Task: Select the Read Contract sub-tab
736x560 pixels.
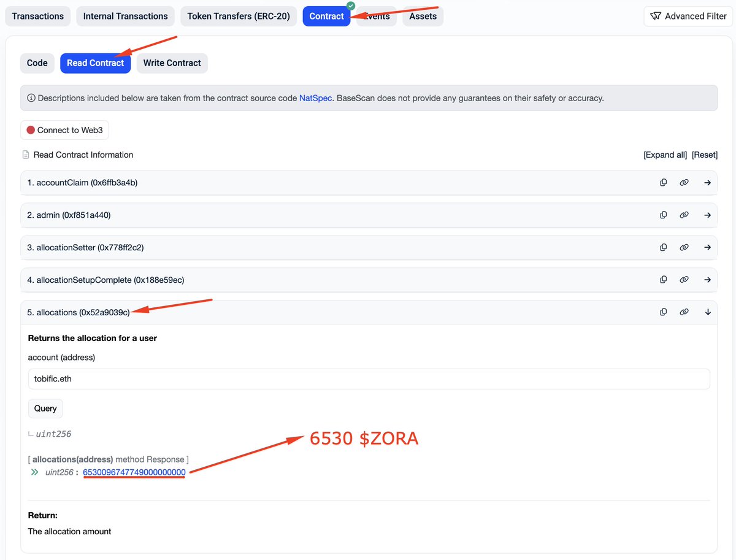Action: point(95,63)
